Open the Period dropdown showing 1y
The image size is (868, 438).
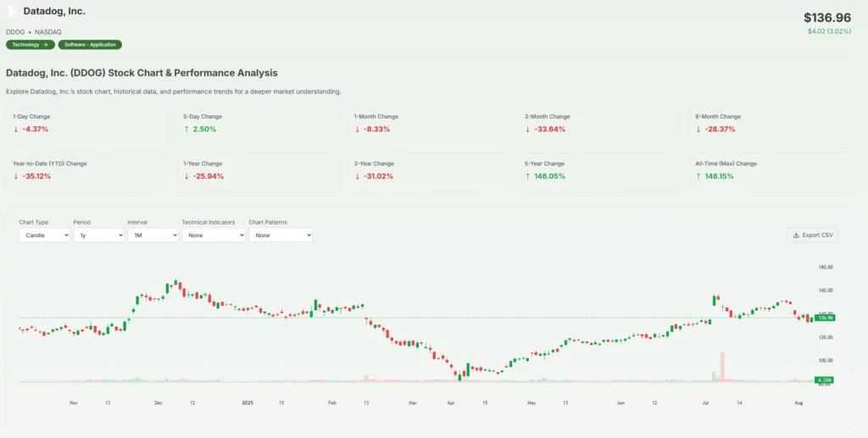point(98,235)
